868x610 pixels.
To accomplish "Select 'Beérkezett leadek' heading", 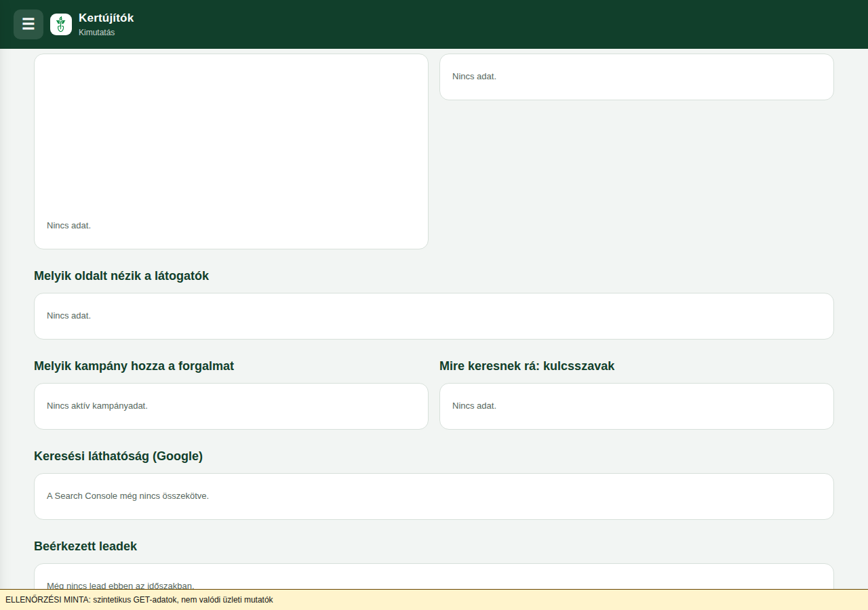I will [85, 546].
